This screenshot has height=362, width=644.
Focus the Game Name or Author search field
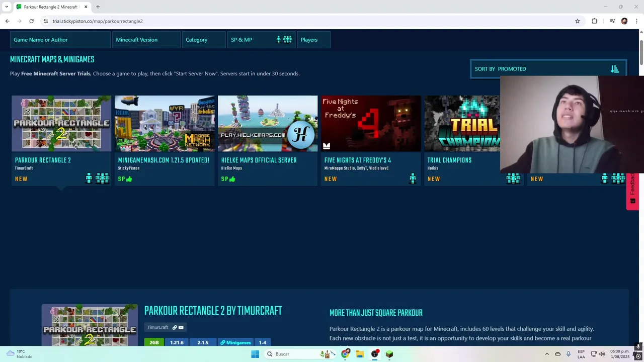pos(60,40)
